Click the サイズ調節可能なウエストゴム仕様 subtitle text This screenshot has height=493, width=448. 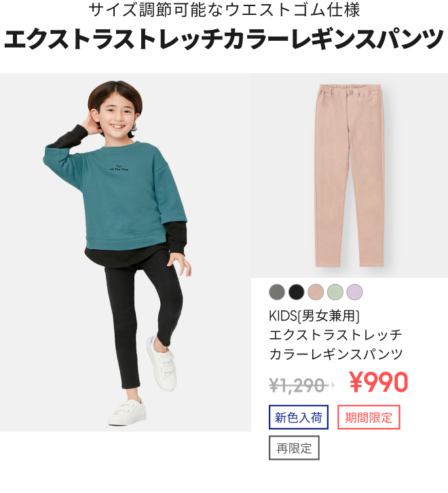pos(224,10)
